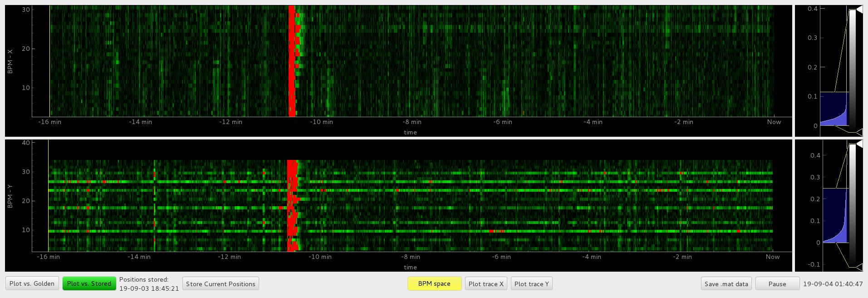The height and width of the screenshot is (298, 868).
Task: Switch to Plot vs. Golden mode
Action: tap(32, 283)
